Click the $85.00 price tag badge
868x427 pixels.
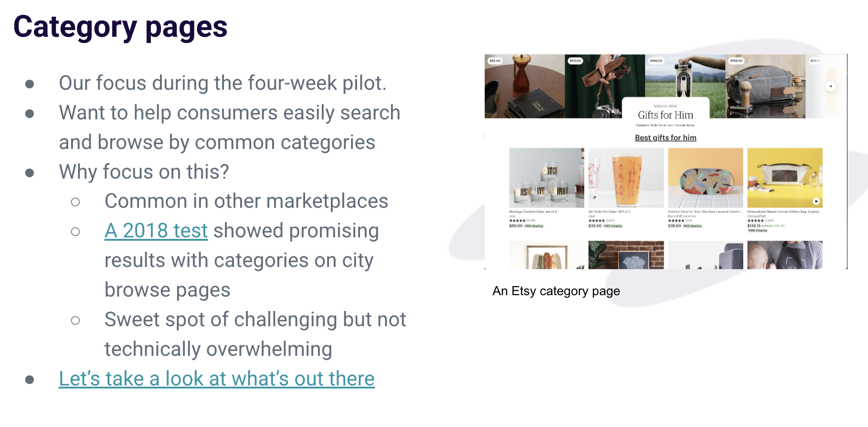coord(495,61)
